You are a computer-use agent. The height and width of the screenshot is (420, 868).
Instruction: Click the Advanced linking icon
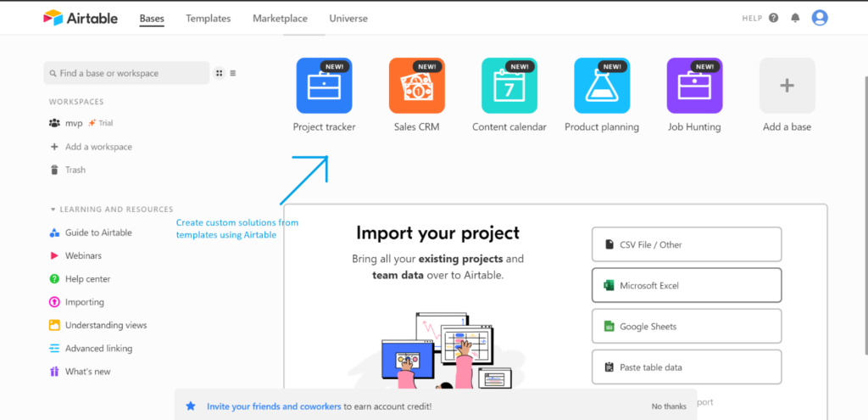54,349
